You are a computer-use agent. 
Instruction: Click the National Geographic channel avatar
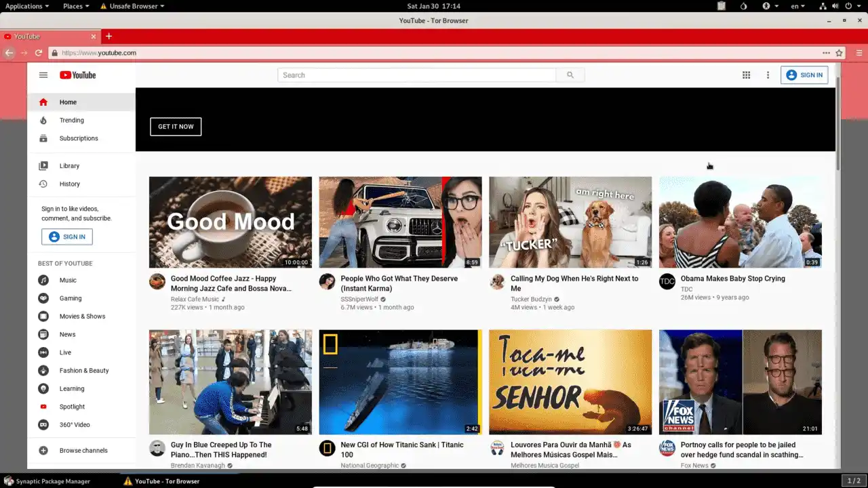coord(328,448)
